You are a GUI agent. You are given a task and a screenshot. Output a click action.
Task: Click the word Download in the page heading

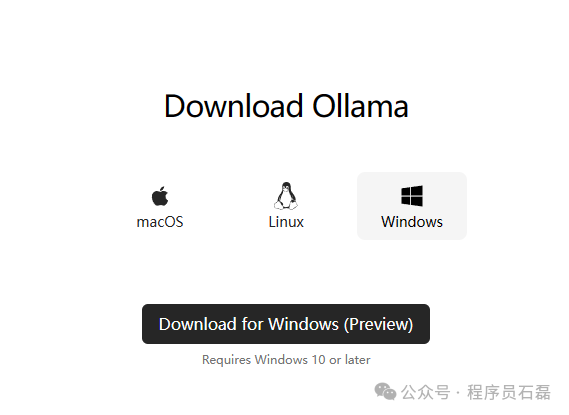[233, 106]
